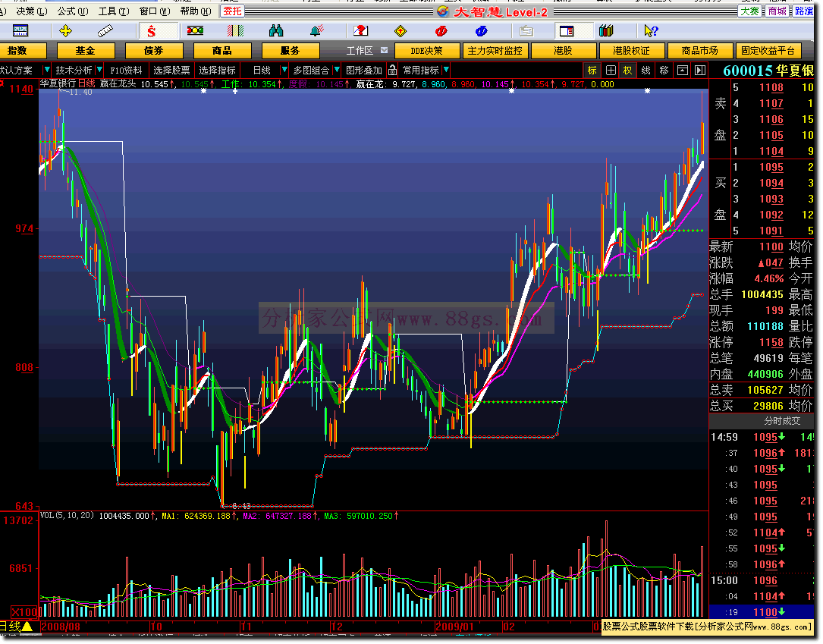Expand the 常用指标 dropdown arrow

pos(445,70)
